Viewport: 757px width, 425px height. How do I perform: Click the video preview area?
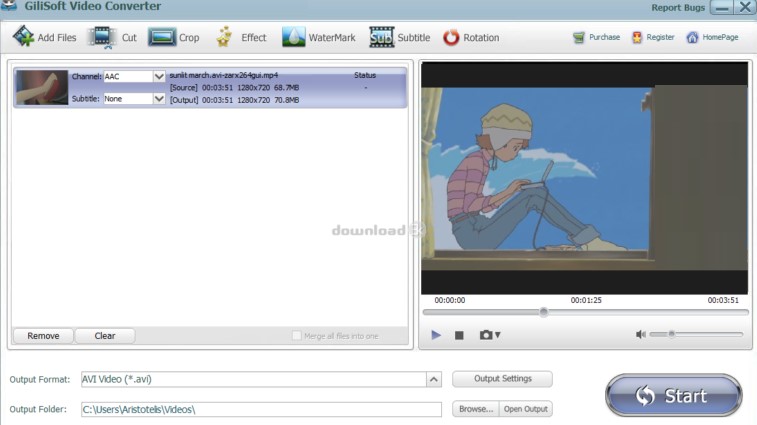click(585, 178)
